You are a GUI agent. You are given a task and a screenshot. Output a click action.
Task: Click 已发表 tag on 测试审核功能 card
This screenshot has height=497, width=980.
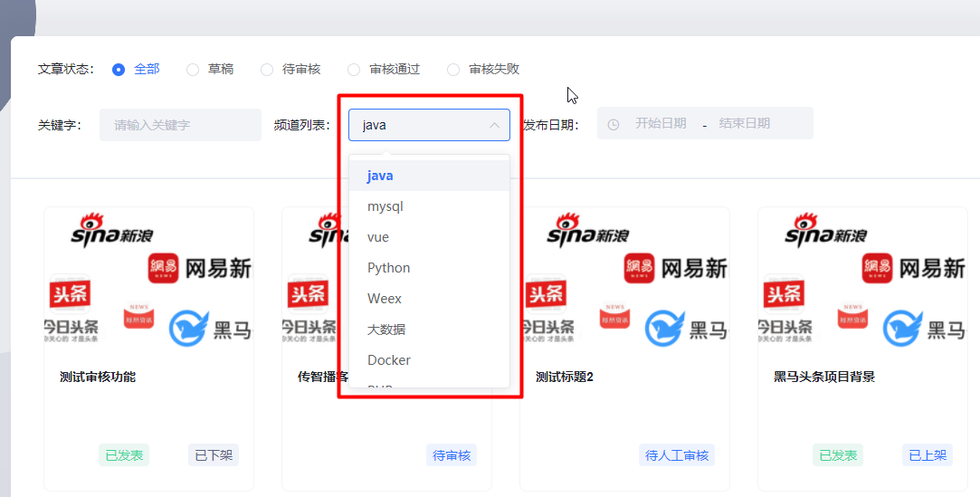(124, 455)
